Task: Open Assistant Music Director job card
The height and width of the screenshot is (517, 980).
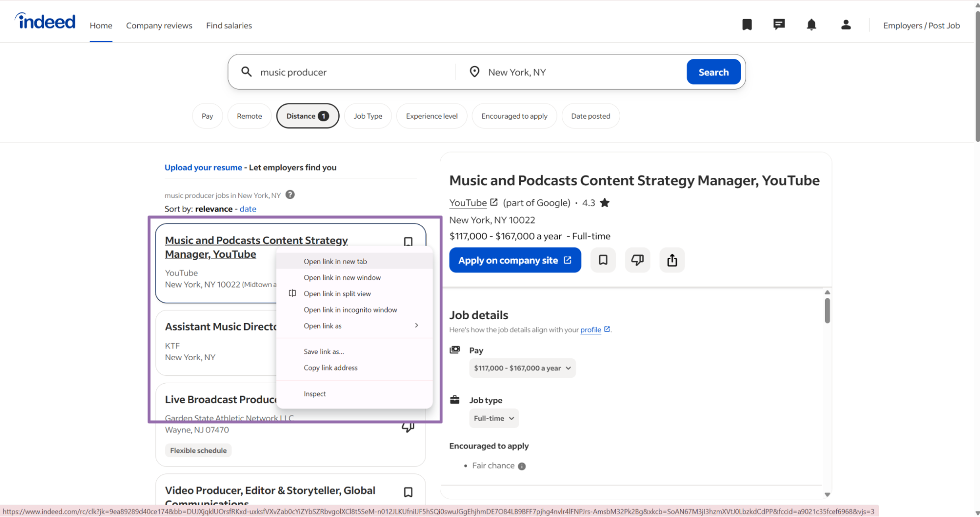Action: (221, 326)
